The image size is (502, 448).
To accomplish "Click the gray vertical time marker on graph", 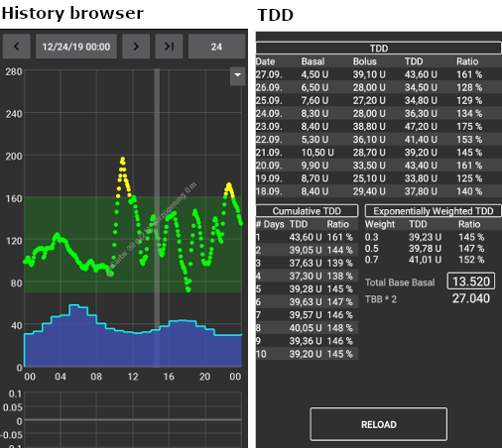I will click(x=157, y=218).
